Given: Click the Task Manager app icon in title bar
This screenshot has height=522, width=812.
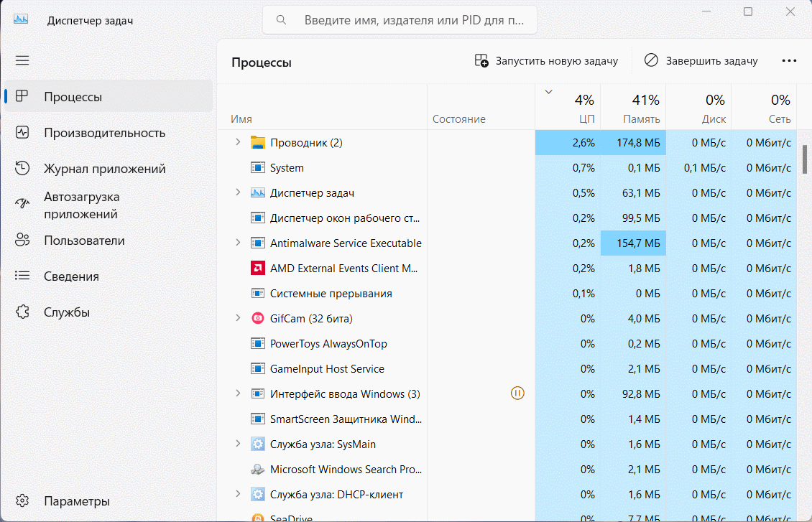Looking at the screenshot, I should coord(21,19).
